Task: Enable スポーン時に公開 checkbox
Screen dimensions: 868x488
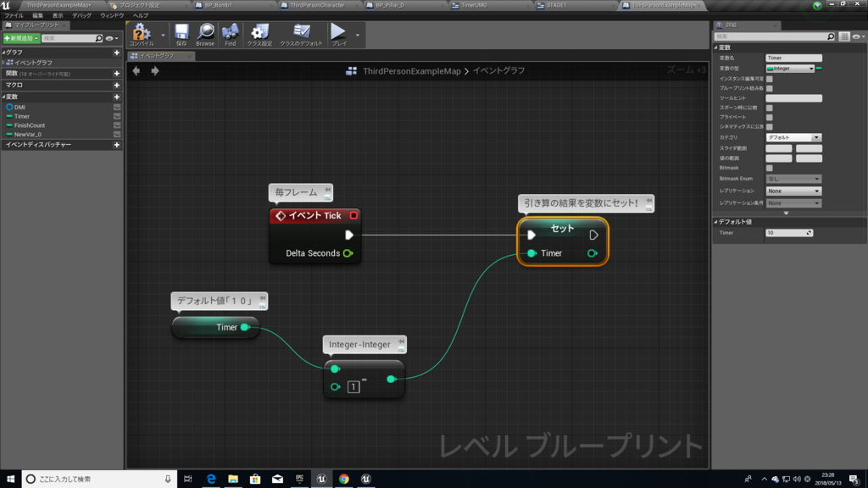Action: (x=770, y=108)
